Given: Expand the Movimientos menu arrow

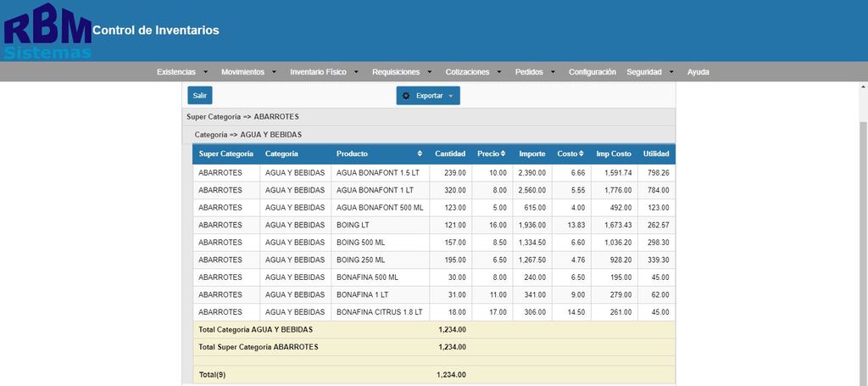Looking at the screenshot, I should pyautogui.click(x=275, y=72).
